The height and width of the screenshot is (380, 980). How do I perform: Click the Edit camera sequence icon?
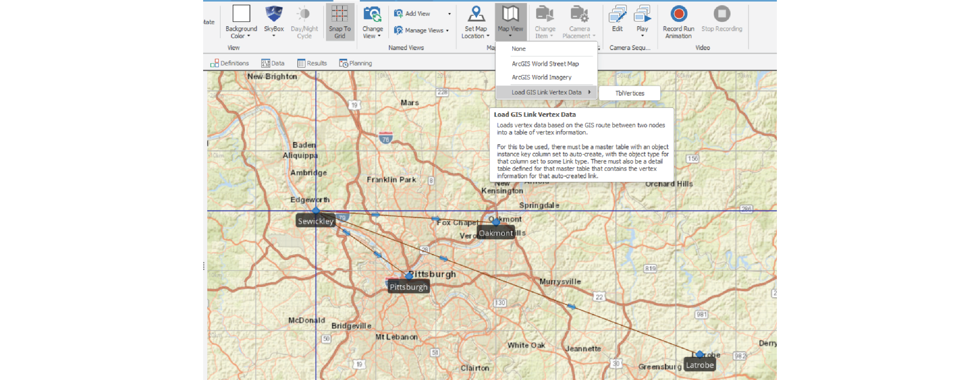click(x=617, y=14)
